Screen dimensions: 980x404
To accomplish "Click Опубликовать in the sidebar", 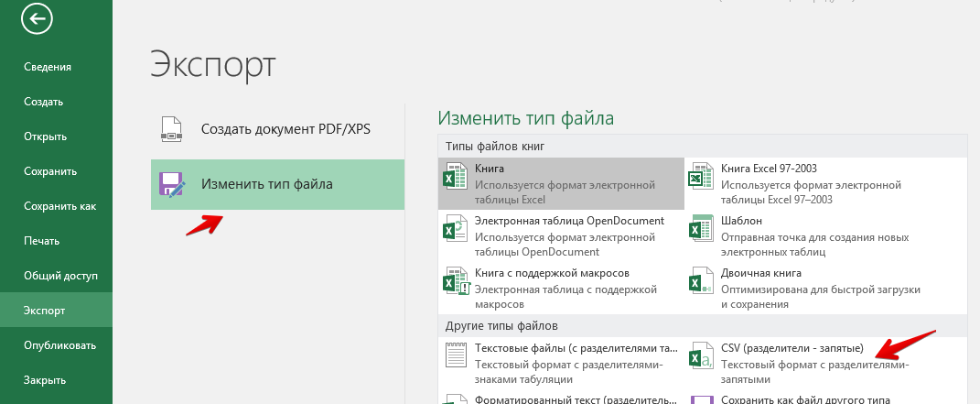I will (x=59, y=345).
